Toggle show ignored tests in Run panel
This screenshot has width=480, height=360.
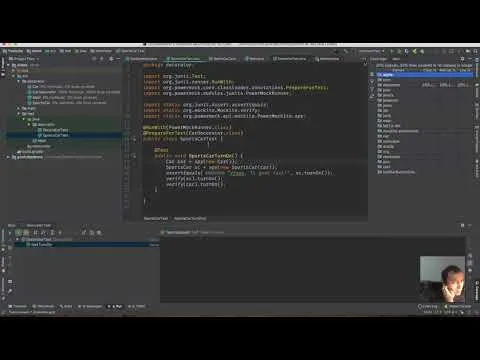[26, 232]
